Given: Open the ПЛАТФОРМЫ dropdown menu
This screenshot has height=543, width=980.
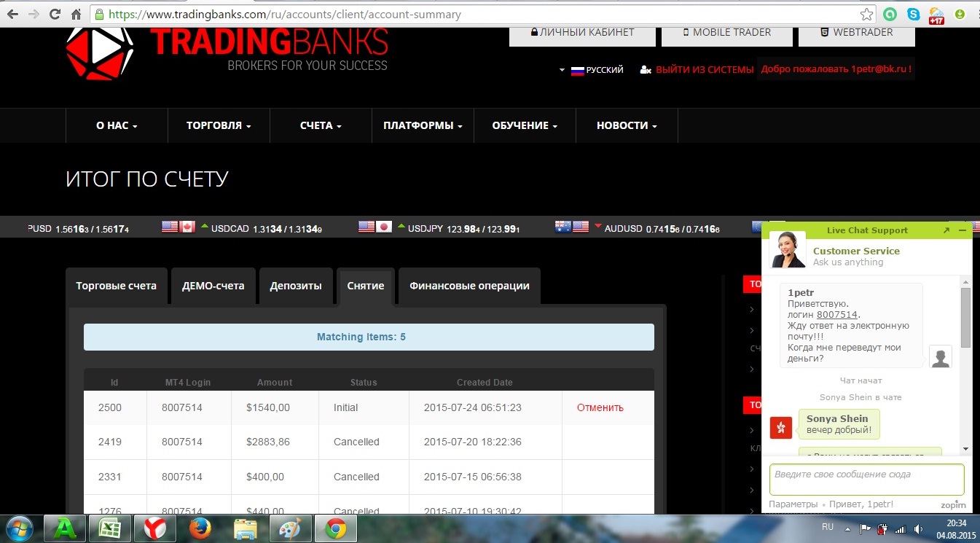Looking at the screenshot, I should click(x=423, y=125).
